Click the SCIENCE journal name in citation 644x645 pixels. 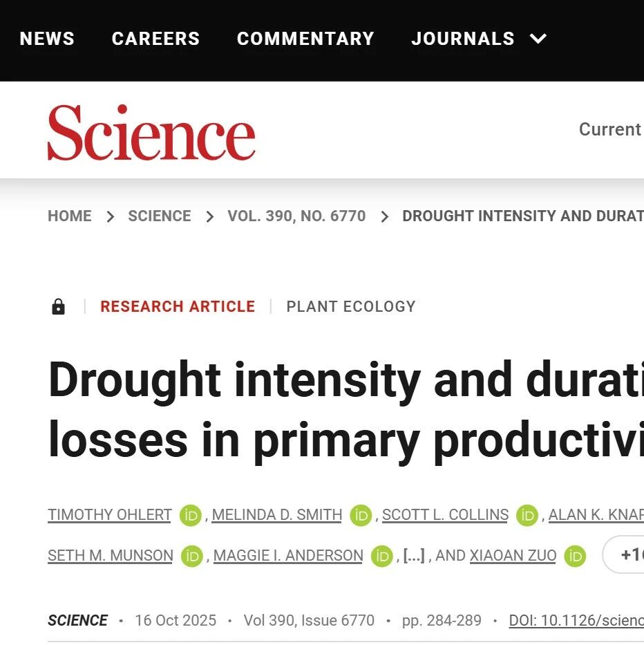point(77,620)
